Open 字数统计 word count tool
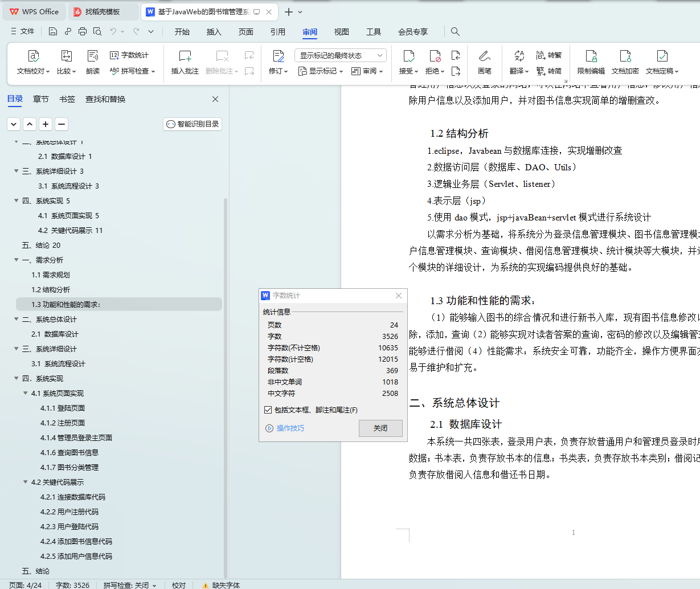This screenshot has height=589, width=700. pos(129,55)
